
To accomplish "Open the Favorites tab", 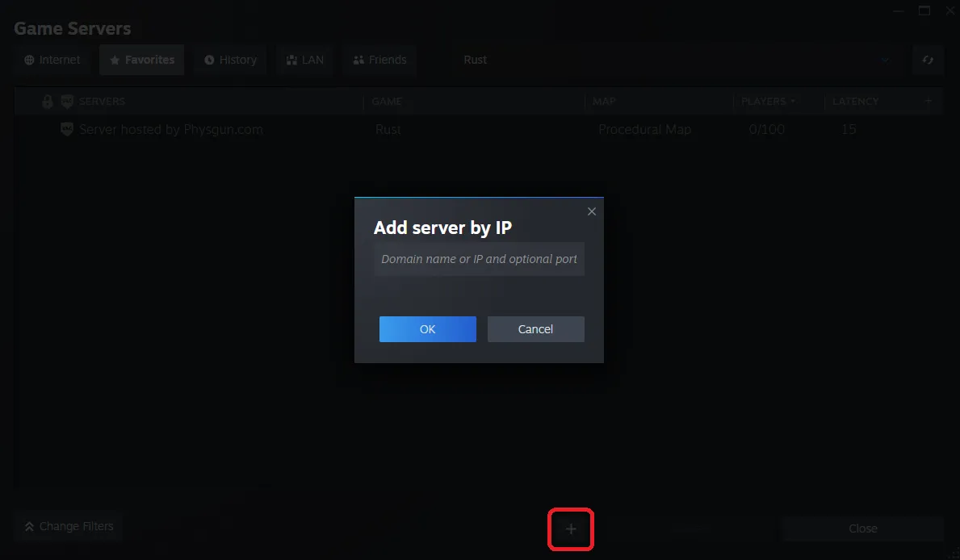I will tap(142, 60).
